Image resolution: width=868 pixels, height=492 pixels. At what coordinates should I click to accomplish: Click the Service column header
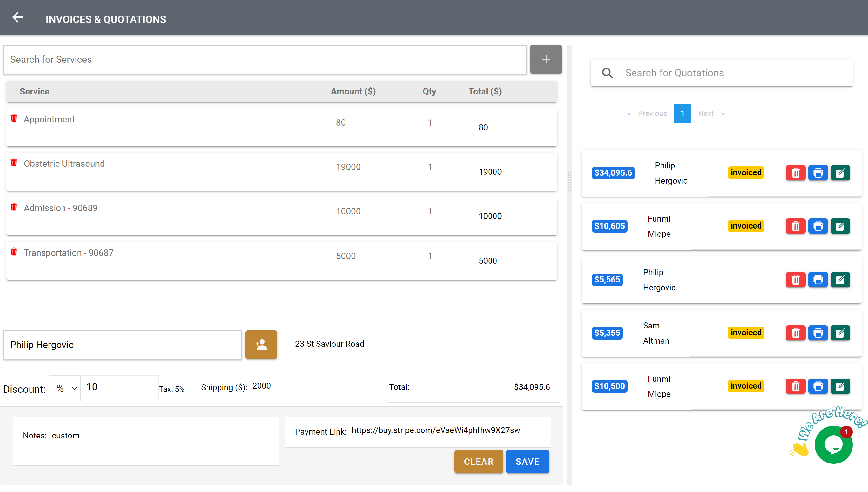35,92
